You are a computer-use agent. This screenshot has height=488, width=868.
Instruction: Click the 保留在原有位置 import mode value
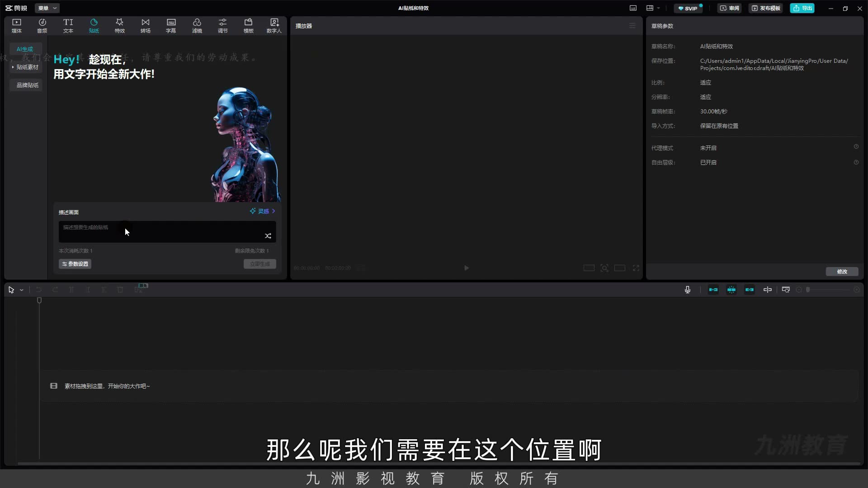pos(719,126)
